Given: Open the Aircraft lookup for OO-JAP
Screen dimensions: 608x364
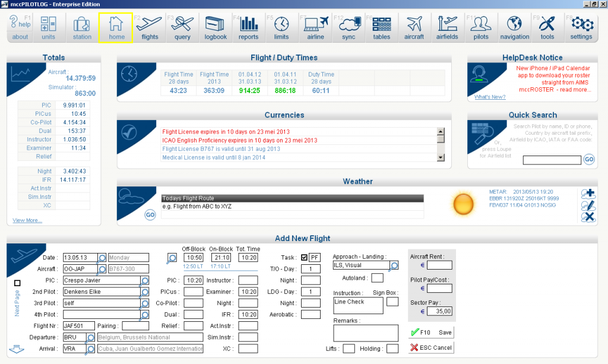Looking at the screenshot, I should tap(102, 269).
